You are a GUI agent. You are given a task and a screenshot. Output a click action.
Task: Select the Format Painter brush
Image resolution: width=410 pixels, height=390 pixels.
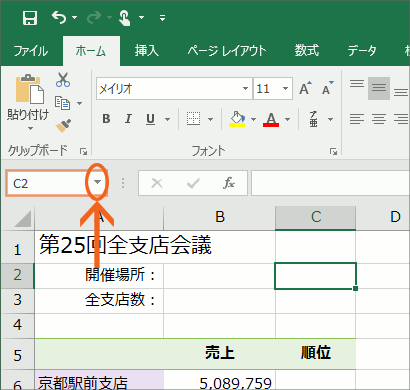(63, 126)
